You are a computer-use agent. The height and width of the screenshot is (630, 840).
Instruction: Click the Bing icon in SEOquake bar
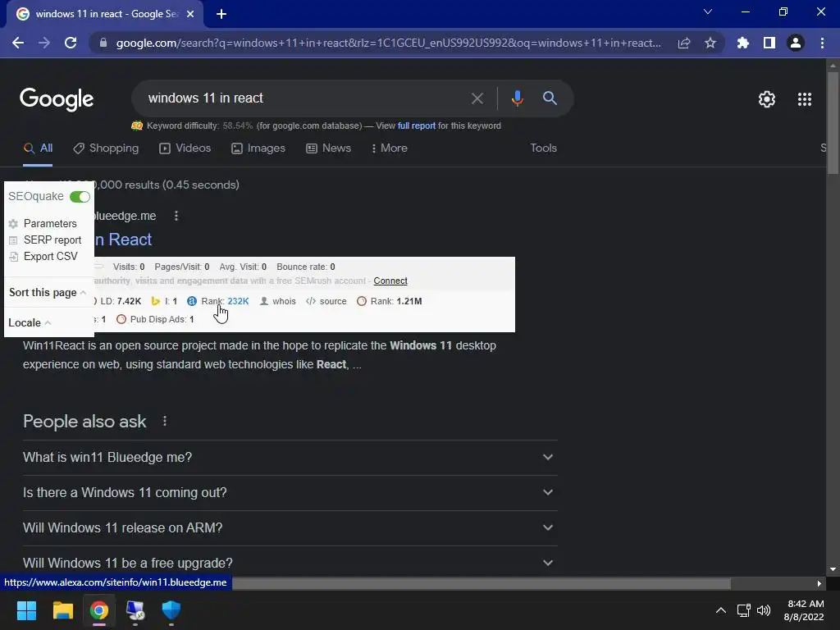(155, 301)
